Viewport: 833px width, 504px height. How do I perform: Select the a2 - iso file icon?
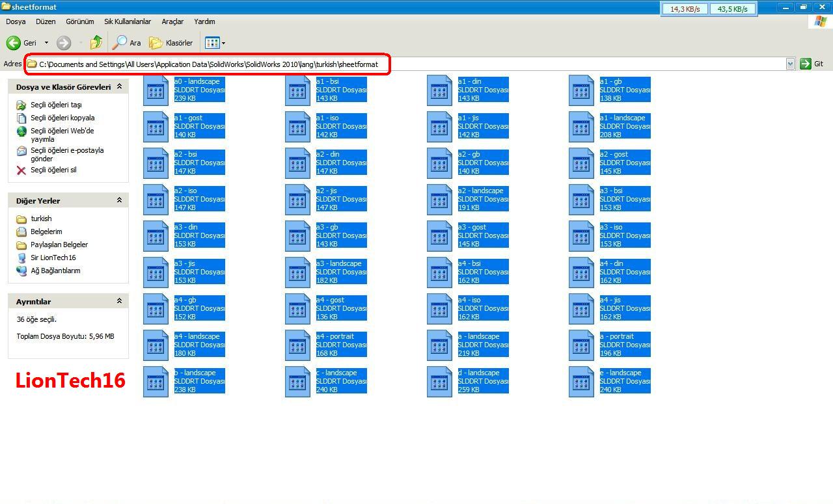point(156,200)
